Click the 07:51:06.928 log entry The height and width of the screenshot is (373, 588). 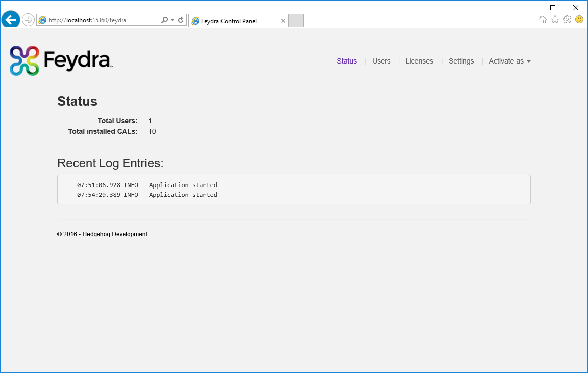[147, 185]
